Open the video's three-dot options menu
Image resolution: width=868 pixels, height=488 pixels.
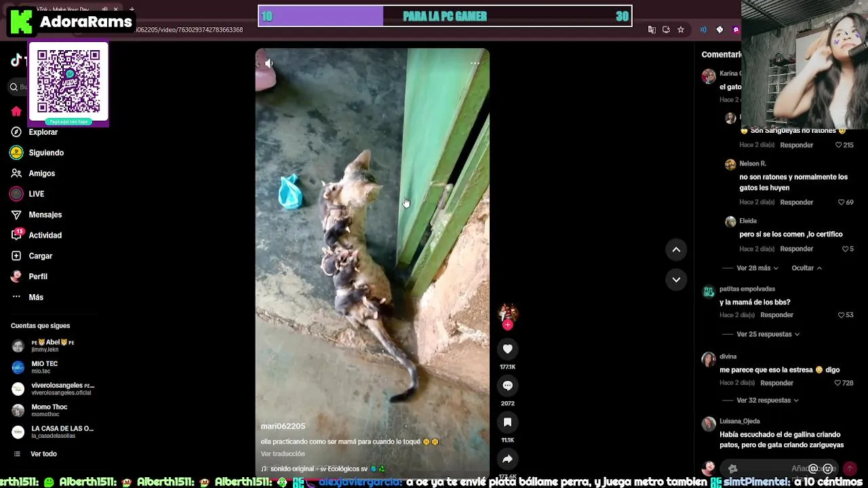click(x=475, y=63)
